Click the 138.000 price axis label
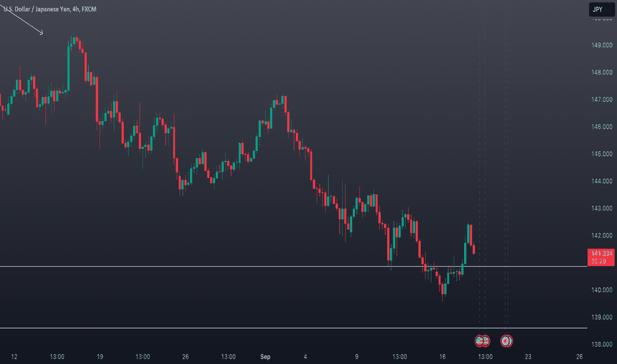This screenshot has height=364, width=617. click(602, 344)
